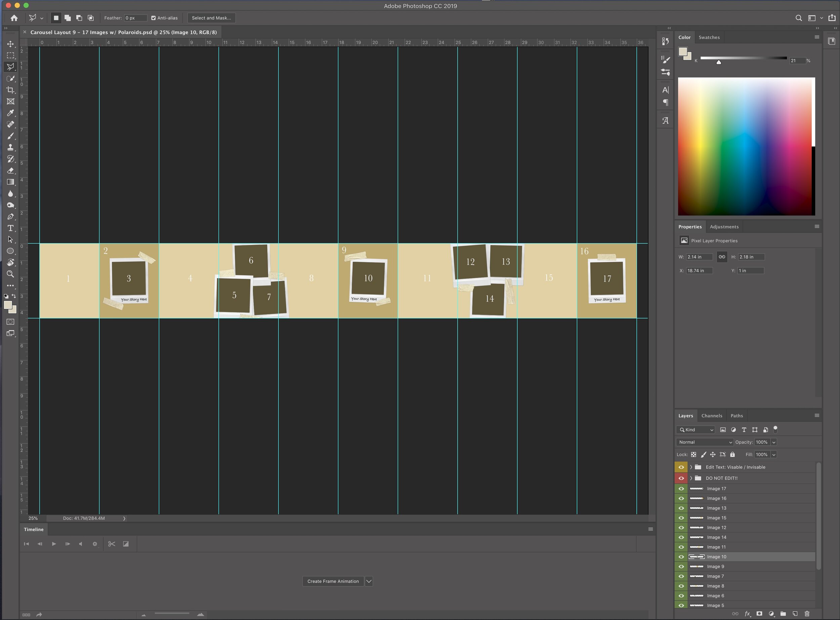This screenshot has width=840, height=620.
Task: Hide the Image 17 layer
Action: [x=681, y=489]
